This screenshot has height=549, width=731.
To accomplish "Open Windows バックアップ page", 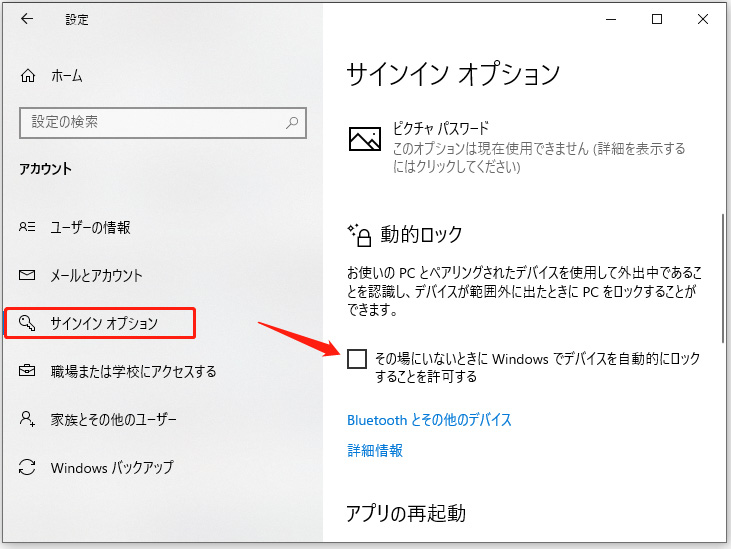I will point(112,467).
